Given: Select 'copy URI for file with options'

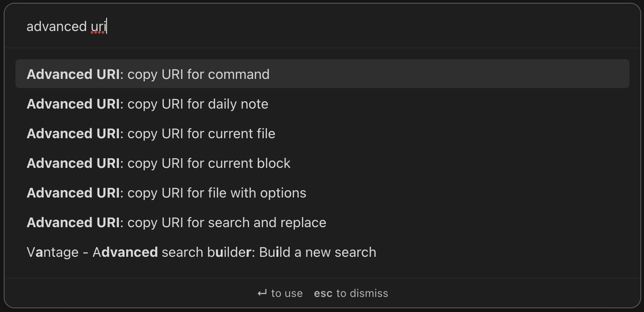Looking at the screenshot, I should [166, 192].
